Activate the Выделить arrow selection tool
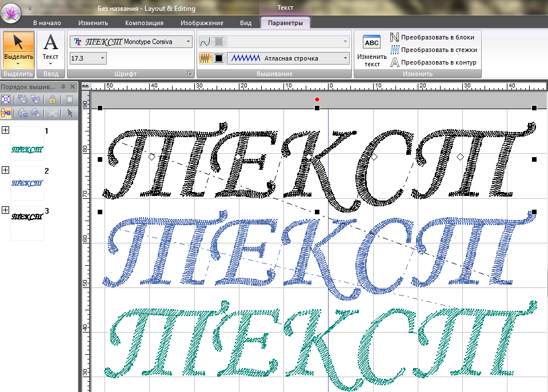 tap(18, 42)
